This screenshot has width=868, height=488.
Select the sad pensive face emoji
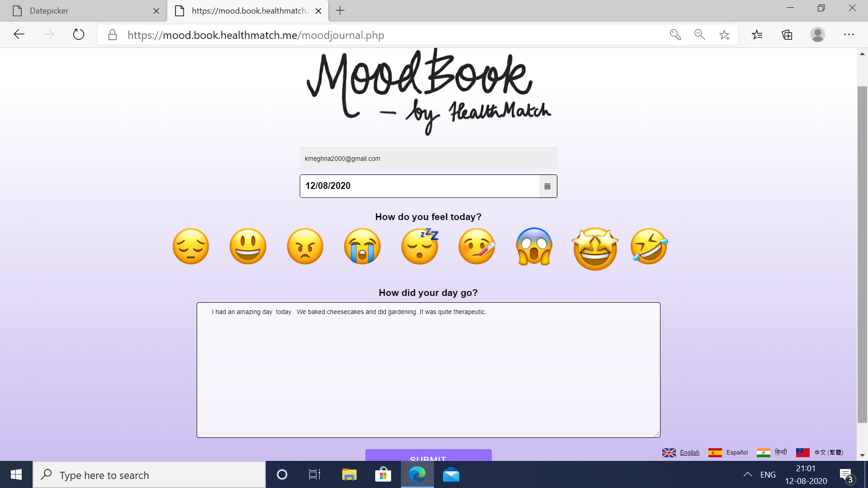click(x=191, y=246)
